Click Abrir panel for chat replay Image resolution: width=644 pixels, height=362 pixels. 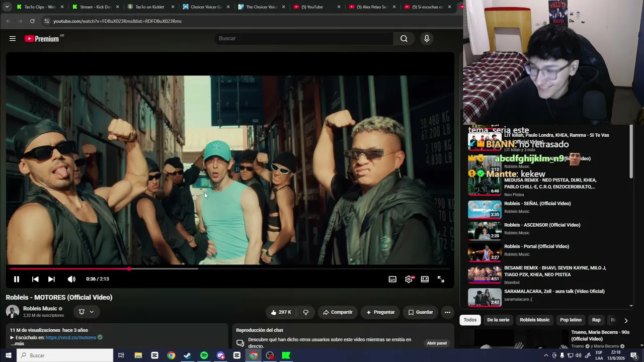click(x=437, y=343)
